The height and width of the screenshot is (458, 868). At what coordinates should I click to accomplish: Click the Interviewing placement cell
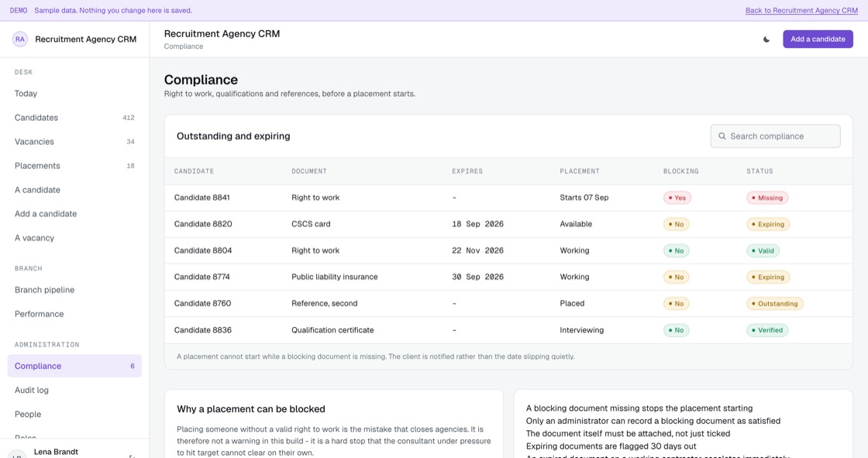click(581, 330)
